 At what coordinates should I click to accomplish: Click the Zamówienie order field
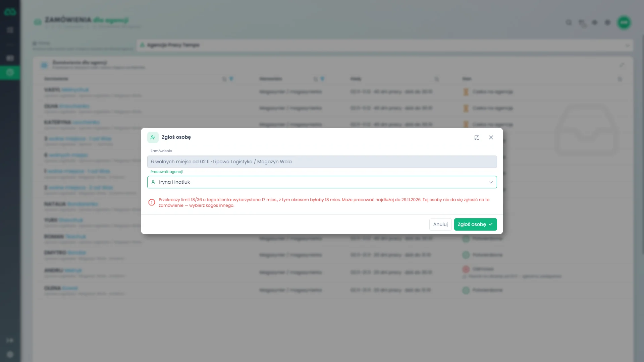[x=322, y=162]
